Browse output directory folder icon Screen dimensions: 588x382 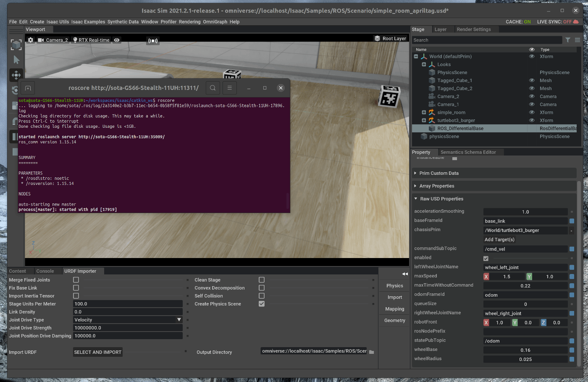coord(371,352)
